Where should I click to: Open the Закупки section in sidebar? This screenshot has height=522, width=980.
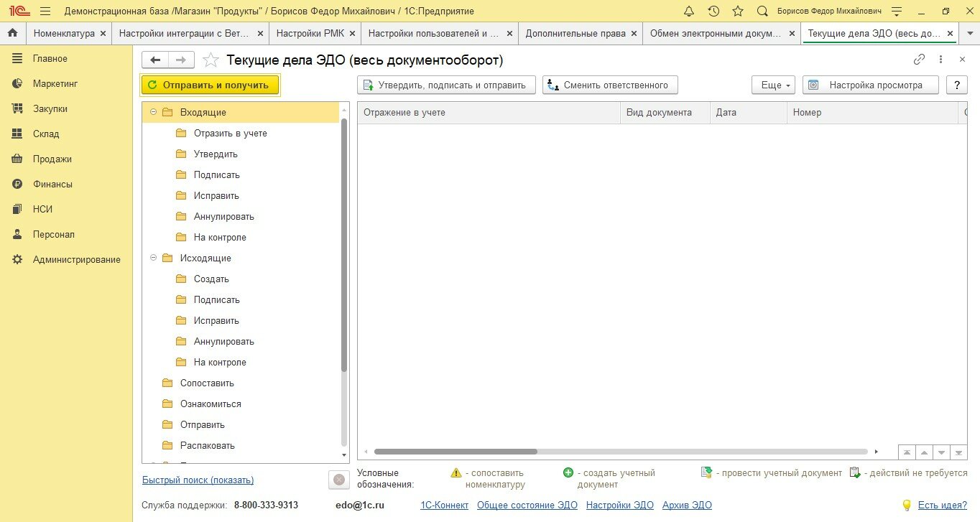(x=50, y=108)
